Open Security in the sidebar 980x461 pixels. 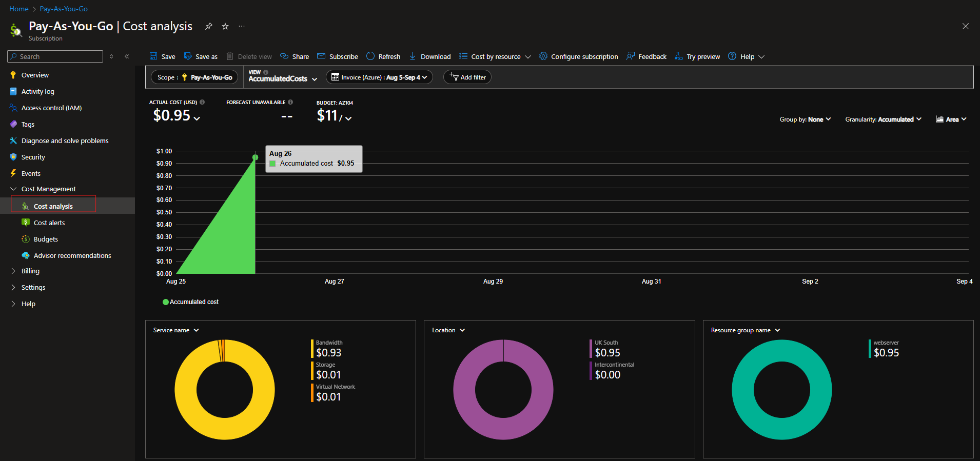[x=33, y=157]
